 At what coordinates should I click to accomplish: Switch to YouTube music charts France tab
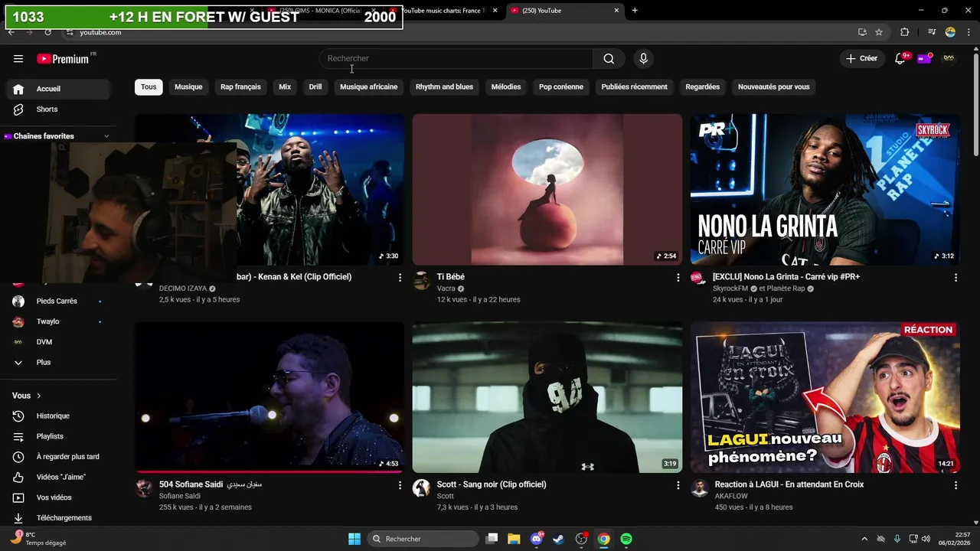click(x=444, y=11)
